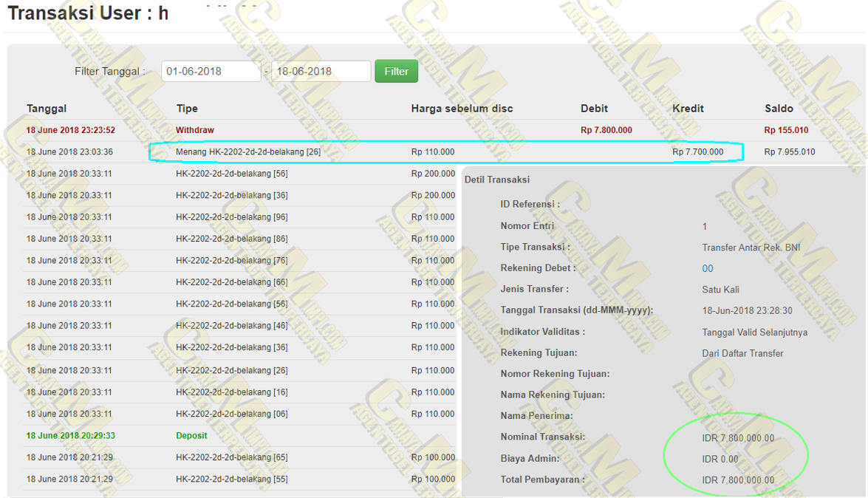Select the Menang HK-2202-2d-2d-belakang [26] row
868x498 pixels.
click(248, 152)
